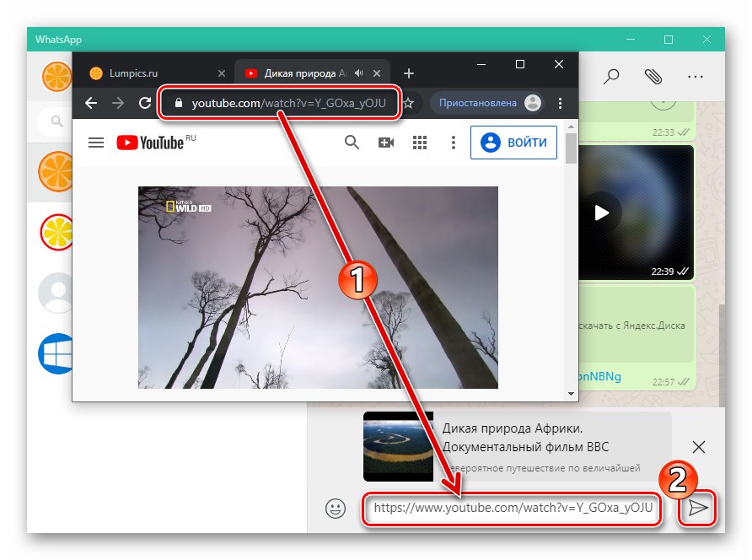Open the YouTube hamburger guide menu
Screen dimensions: 752x560
tap(96, 143)
